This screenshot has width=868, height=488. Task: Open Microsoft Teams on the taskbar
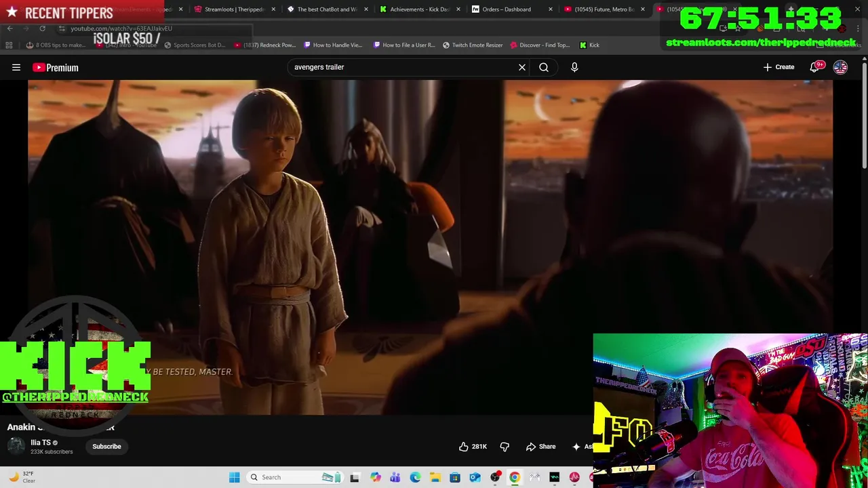click(x=395, y=477)
